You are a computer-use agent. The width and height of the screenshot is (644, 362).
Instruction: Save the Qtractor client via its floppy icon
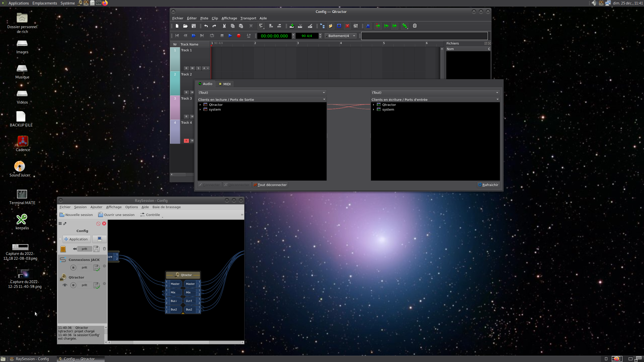(x=97, y=285)
